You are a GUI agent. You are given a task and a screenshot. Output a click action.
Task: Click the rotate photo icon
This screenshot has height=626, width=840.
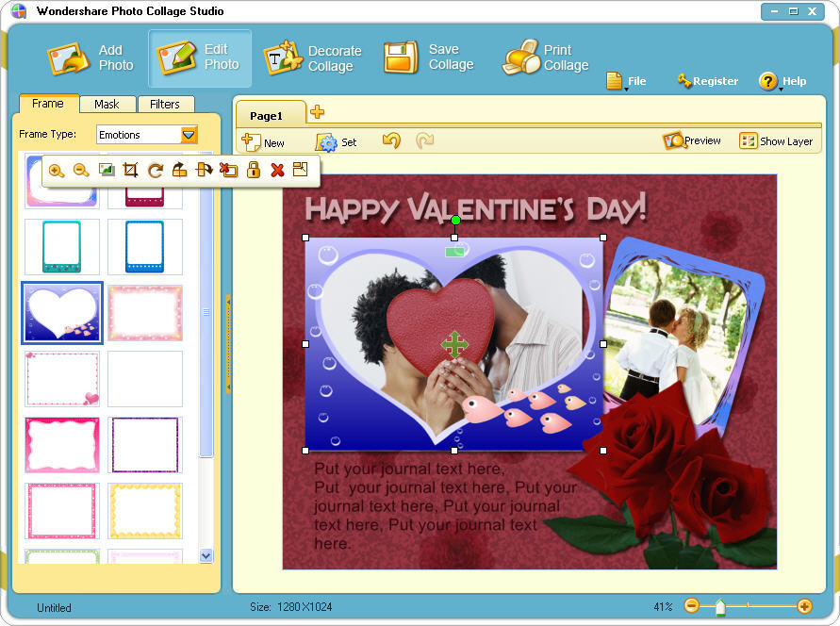coord(156,171)
